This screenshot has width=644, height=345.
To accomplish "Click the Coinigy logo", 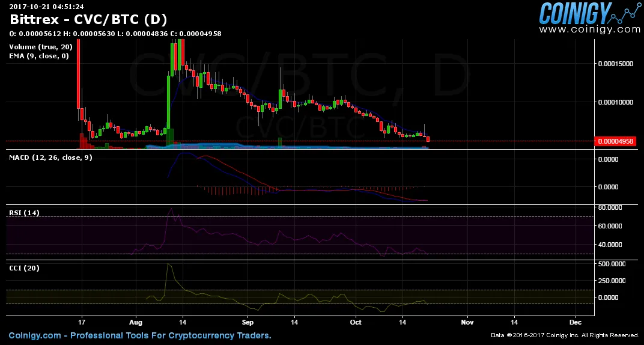I will click(590, 13).
